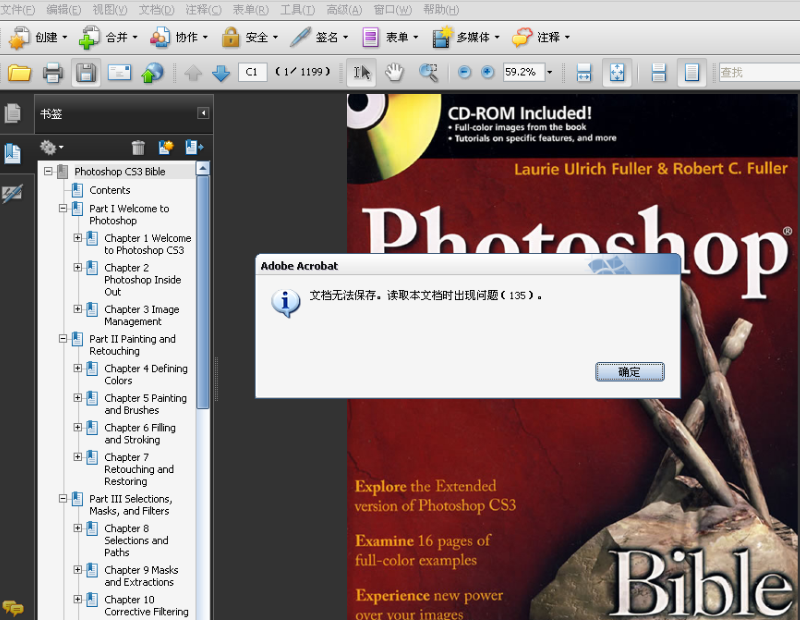Screen dimensions: 800x620
Task: Open the 文件 menu
Action: [18, 10]
